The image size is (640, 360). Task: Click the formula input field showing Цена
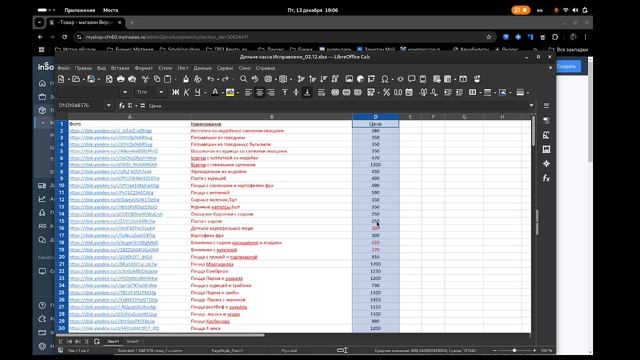(336, 106)
